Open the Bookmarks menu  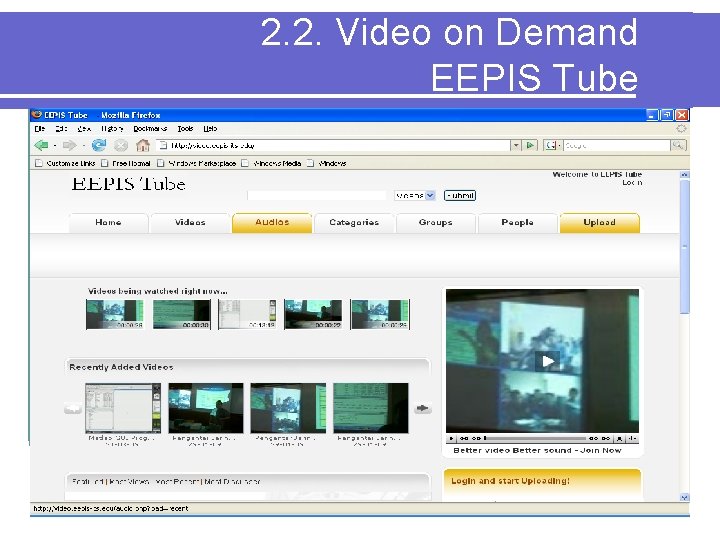click(150, 129)
